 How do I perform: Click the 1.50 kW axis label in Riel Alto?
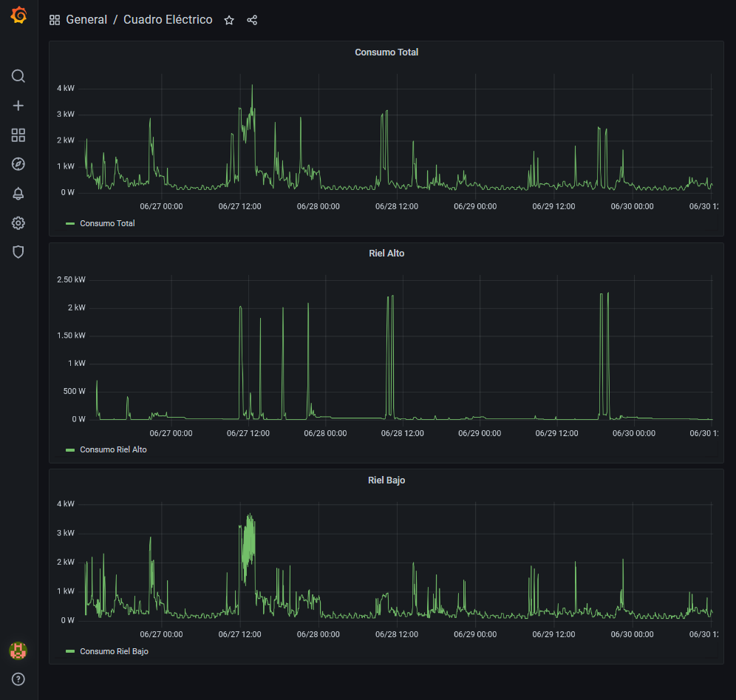72,336
